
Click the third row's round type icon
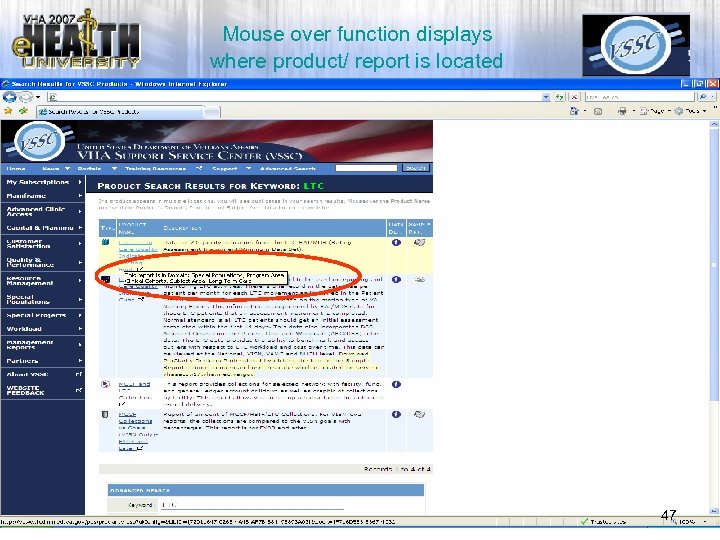tap(106, 384)
